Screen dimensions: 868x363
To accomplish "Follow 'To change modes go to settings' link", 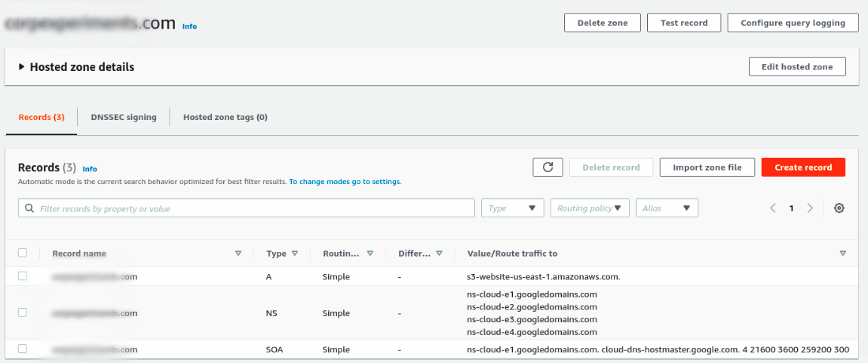I will [x=345, y=182].
